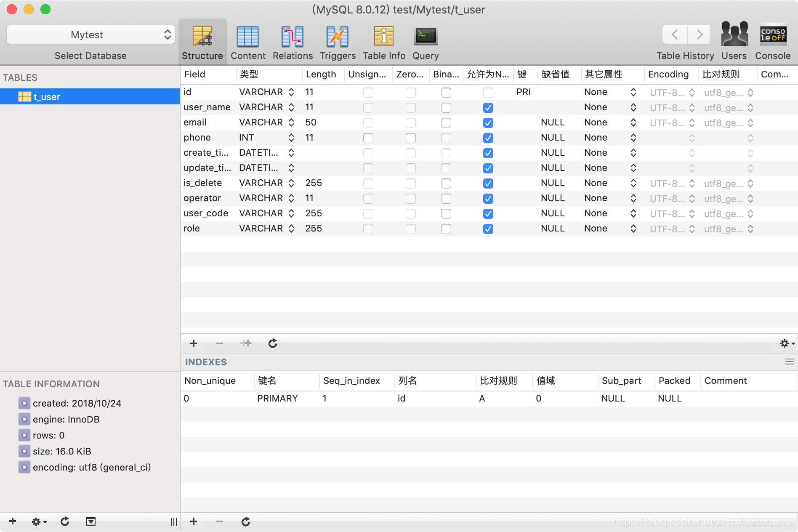This screenshot has height=532, width=798.
Task: Open the Structure view
Action: point(202,42)
